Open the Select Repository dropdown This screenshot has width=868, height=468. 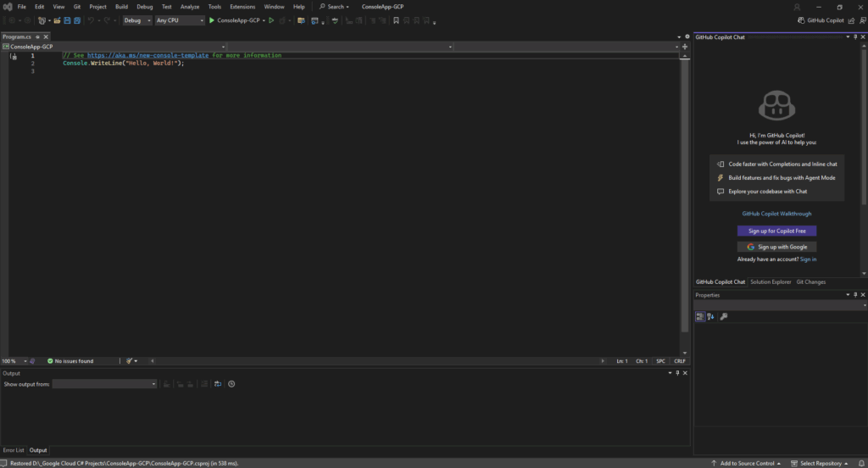click(x=820, y=463)
